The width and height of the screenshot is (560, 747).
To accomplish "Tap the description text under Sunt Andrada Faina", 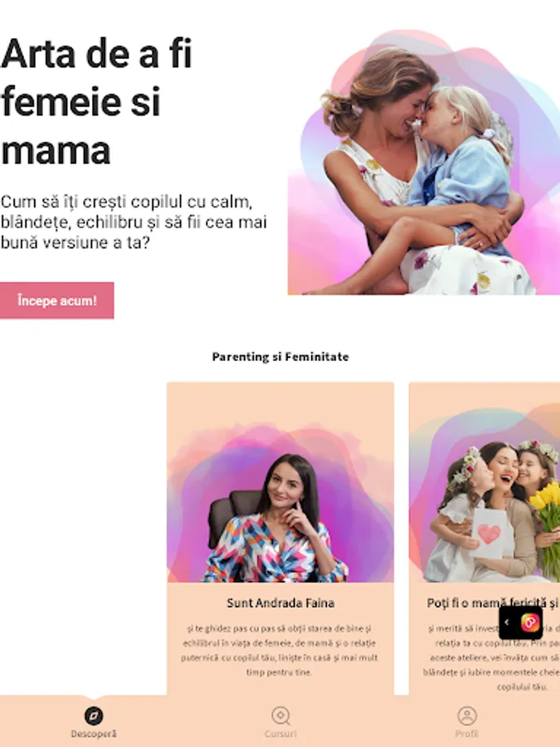I will (280, 650).
